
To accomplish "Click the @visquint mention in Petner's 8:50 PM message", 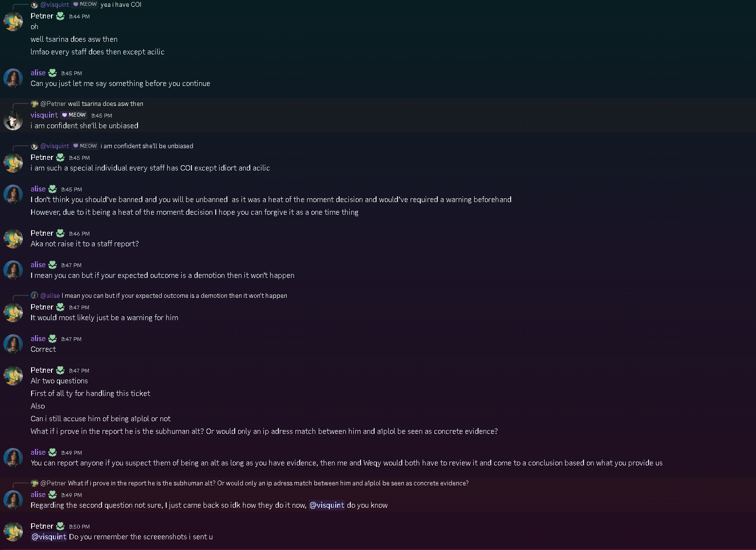I will (x=49, y=537).
